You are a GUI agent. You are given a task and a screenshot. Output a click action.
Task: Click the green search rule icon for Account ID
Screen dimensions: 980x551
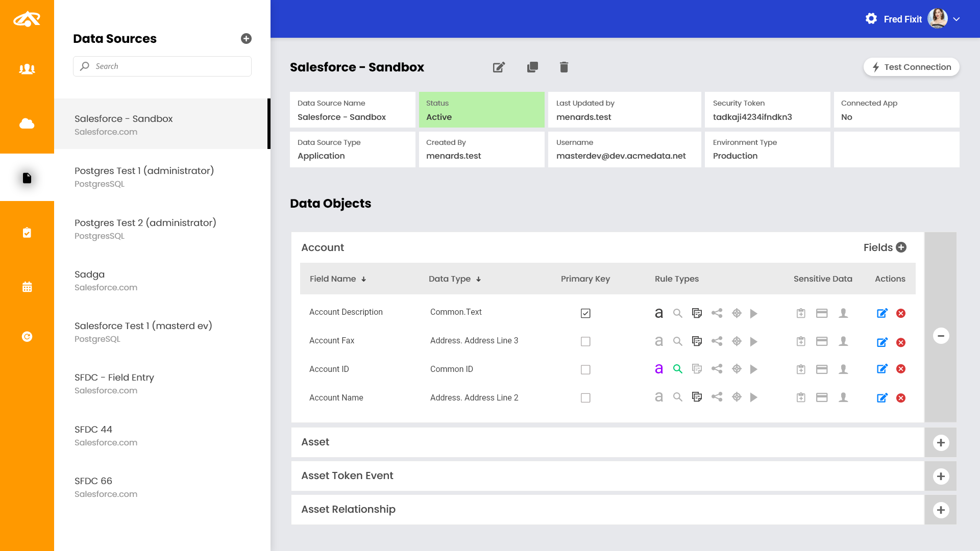[x=677, y=369]
